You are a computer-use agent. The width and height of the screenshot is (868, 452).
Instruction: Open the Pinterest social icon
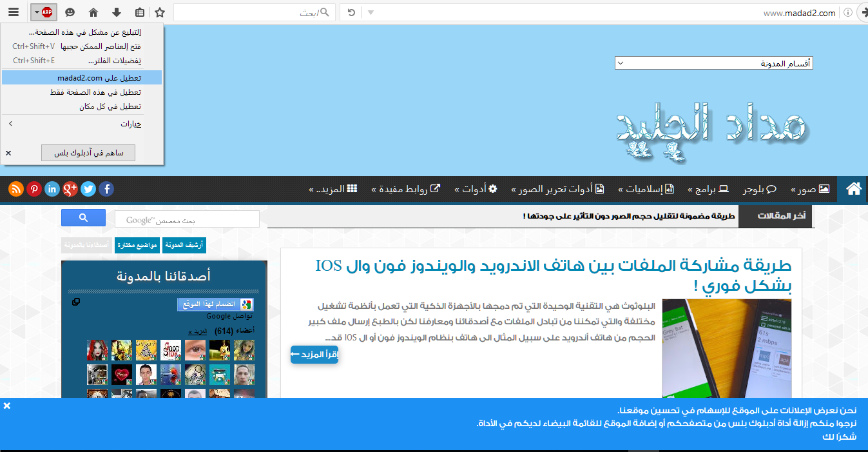[x=34, y=189]
